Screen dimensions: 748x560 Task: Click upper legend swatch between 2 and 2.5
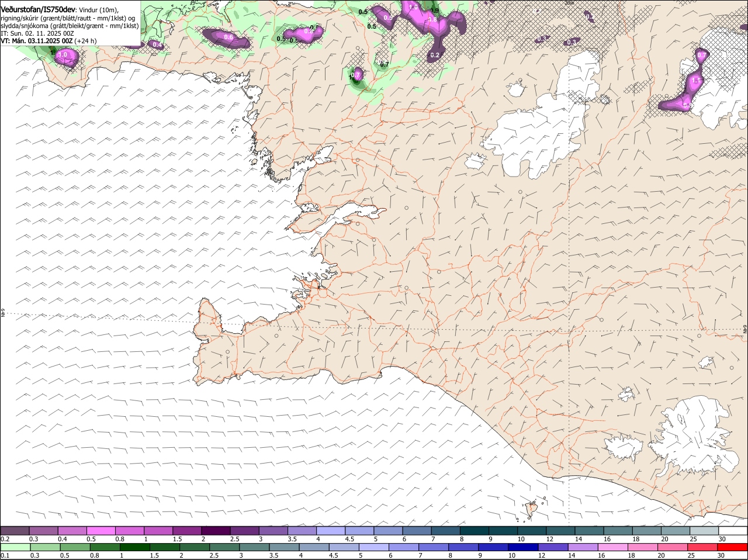click(x=215, y=530)
